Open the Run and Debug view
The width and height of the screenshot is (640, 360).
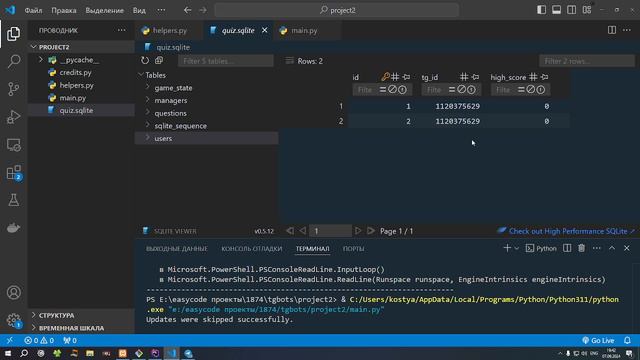(13, 117)
